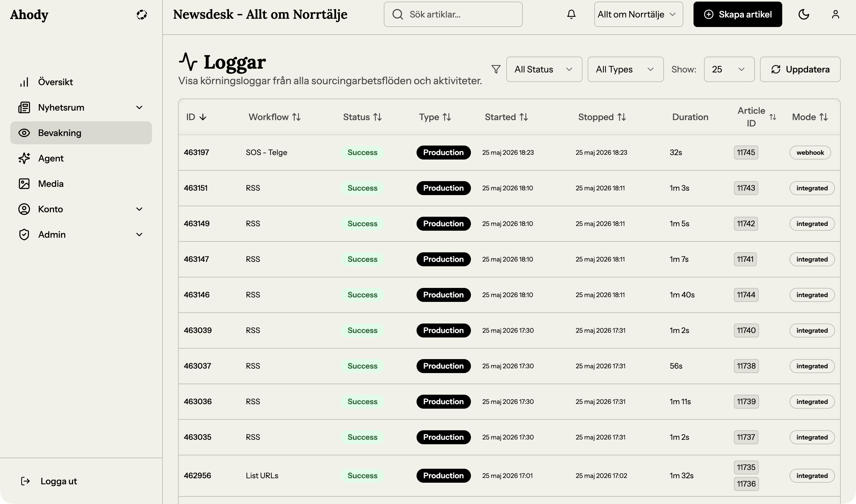
Task: Click the search magnifier icon
Action: click(x=397, y=14)
